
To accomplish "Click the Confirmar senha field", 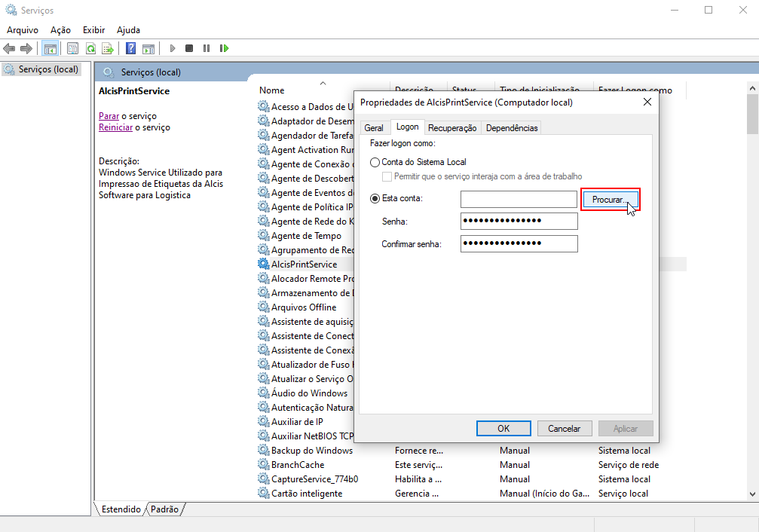I will pos(519,243).
